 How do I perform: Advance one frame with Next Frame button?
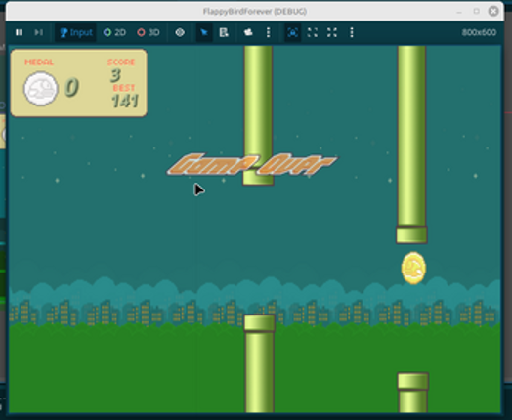click(39, 32)
